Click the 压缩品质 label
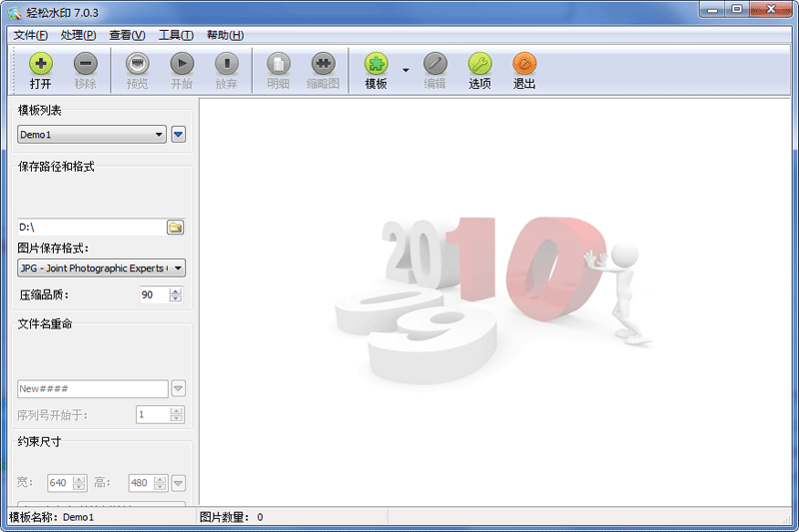This screenshot has width=799, height=532. tap(44, 294)
